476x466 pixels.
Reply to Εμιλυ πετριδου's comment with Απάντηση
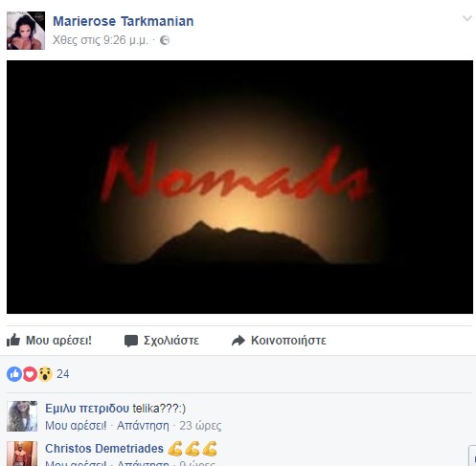[143, 426]
